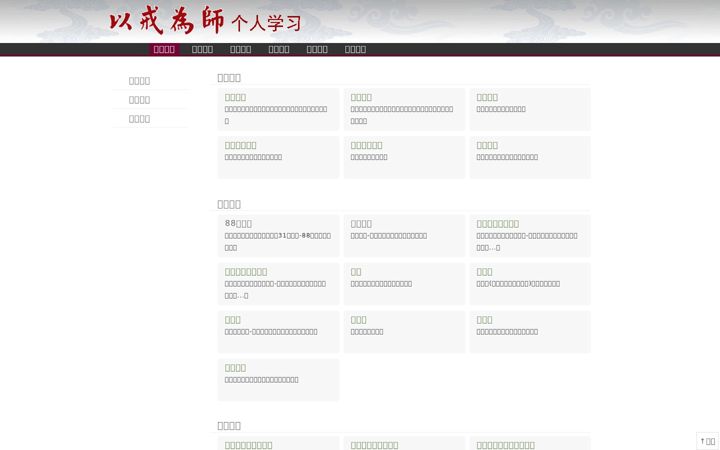Open the card whose title starts with 88
This screenshot has height=450, width=720.
pos(278,236)
